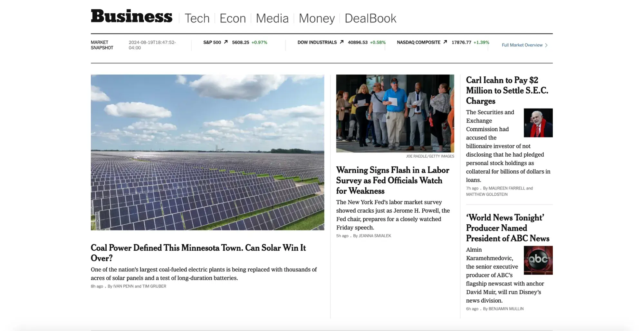This screenshot has height=331, width=644.
Task: Click the Full Market Overview chevron arrow
Action: pyautogui.click(x=546, y=45)
